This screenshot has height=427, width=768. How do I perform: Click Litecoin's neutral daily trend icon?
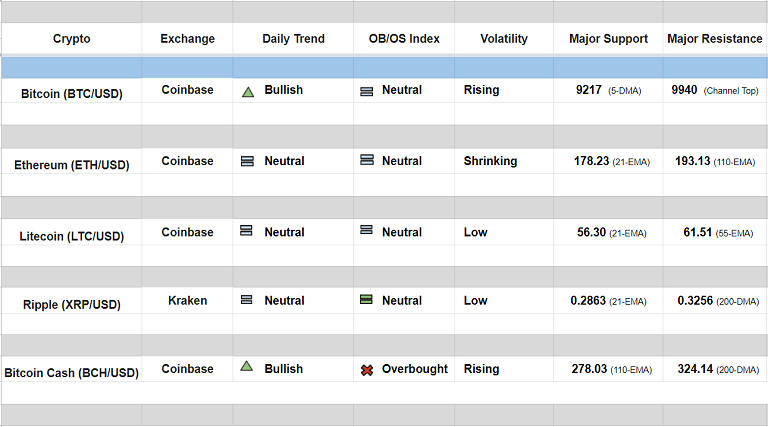[x=247, y=231]
